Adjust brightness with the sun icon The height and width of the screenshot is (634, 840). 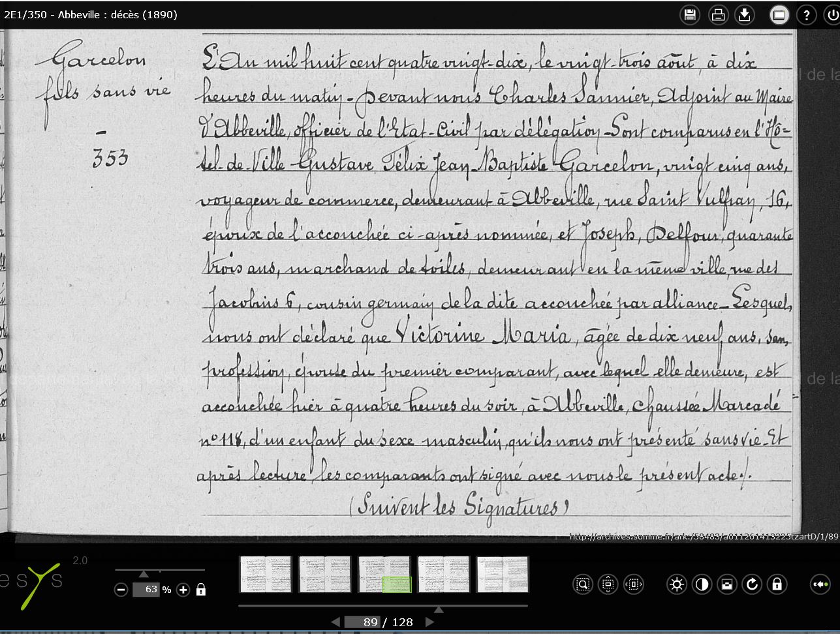[677, 584]
